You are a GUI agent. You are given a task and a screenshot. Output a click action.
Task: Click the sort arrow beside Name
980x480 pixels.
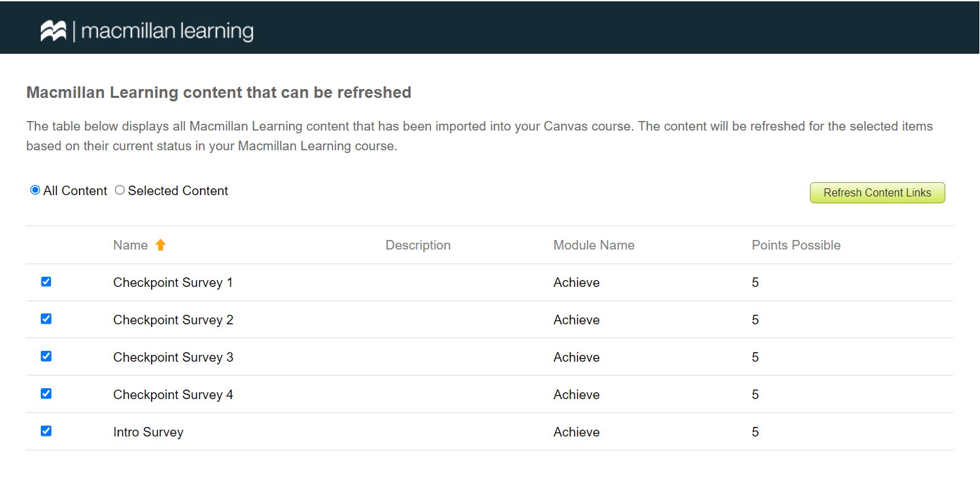pos(160,245)
